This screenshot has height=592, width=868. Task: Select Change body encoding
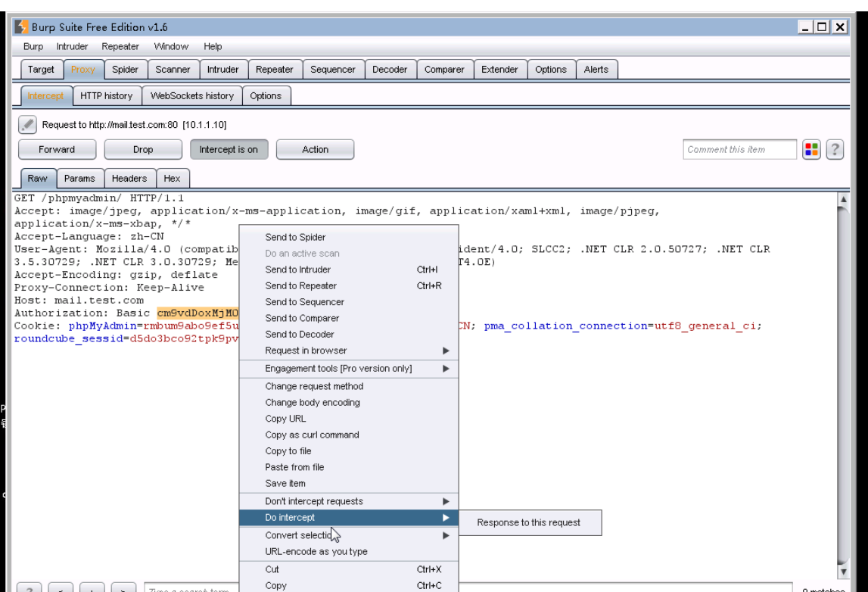(x=349, y=403)
